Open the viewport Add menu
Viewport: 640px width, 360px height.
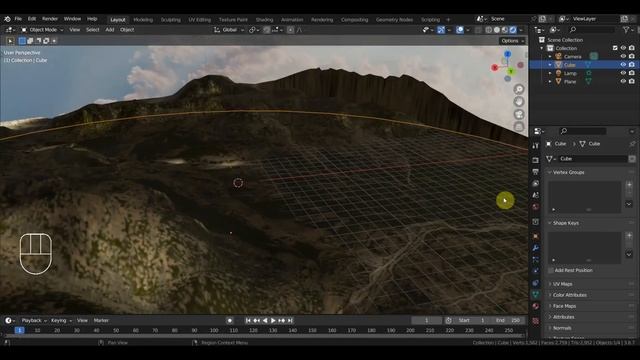(x=110, y=30)
